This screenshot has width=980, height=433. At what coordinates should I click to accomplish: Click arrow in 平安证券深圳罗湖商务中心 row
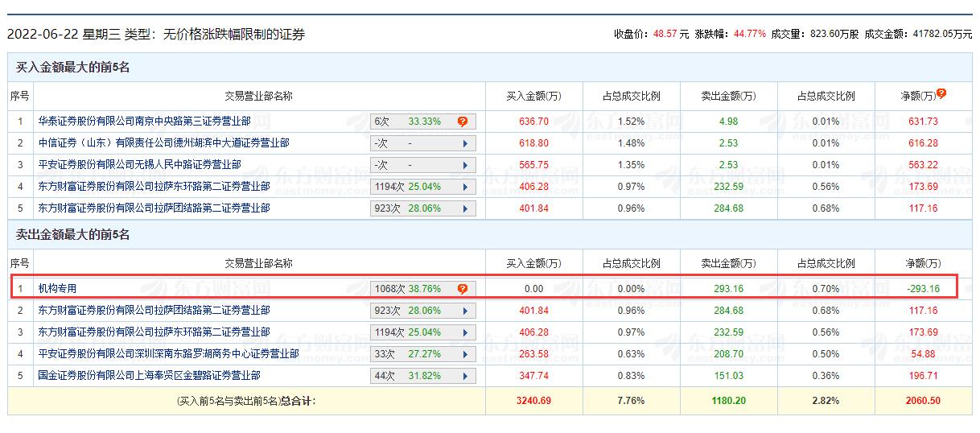pyautogui.click(x=465, y=354)
